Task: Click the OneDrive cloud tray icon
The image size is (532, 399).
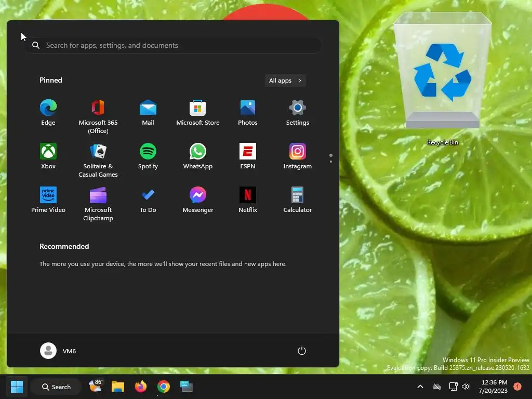Action: pos(437,387)
